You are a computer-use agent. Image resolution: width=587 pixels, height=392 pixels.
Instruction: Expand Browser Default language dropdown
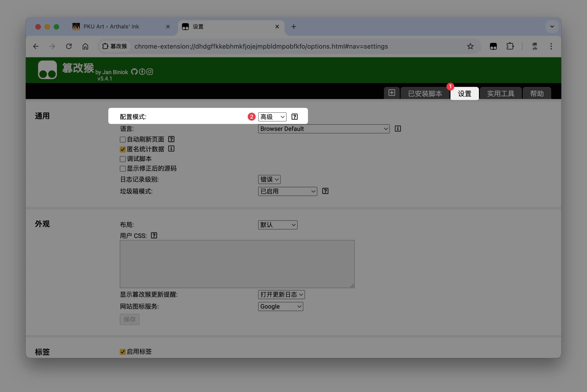pyautogui.click(x=324, y=129)
